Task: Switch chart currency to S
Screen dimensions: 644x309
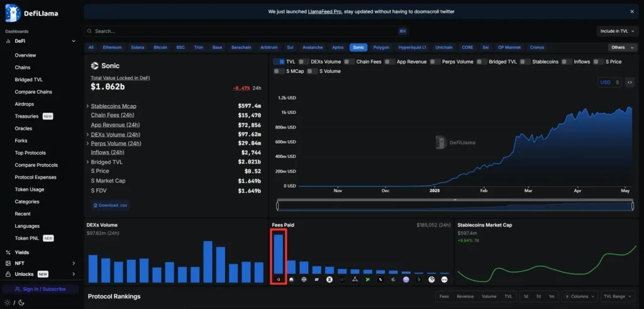Action: 617,82
